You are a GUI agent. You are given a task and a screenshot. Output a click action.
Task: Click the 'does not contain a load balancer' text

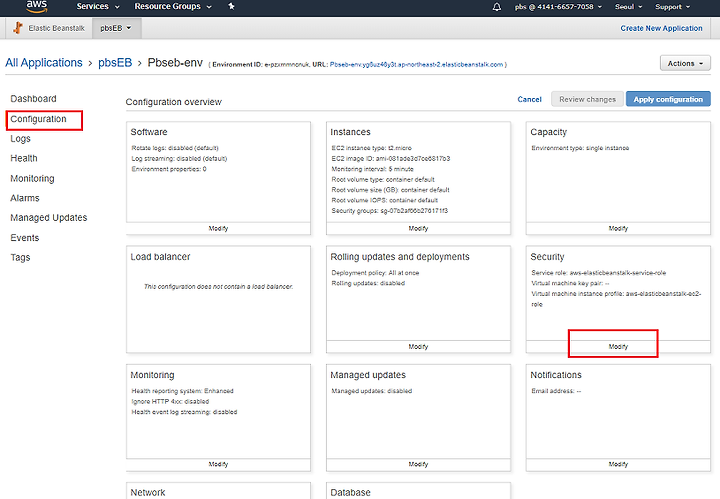219,286
